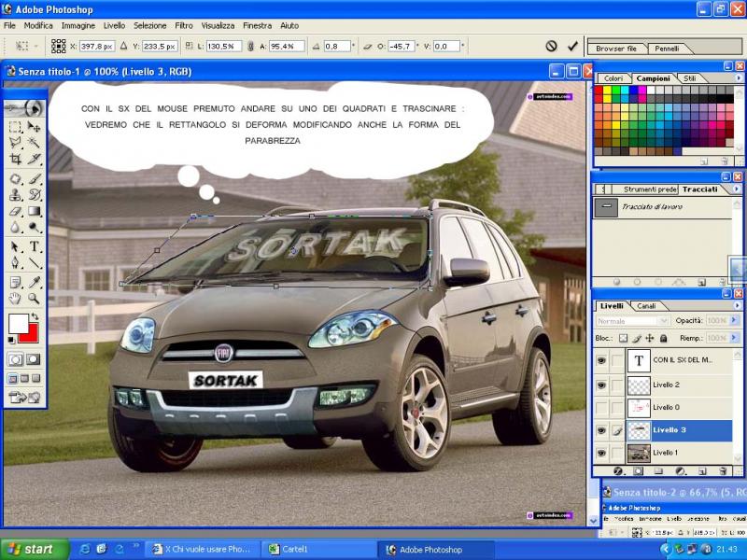Click the foreground color white swatch
Screen dimensions: 747x560
coord(19,324)
